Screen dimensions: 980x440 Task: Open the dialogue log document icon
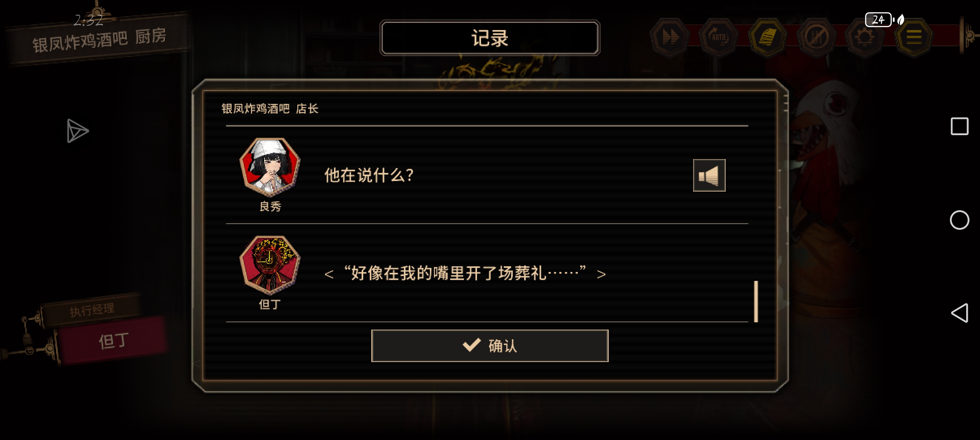(x=767, y=37)
